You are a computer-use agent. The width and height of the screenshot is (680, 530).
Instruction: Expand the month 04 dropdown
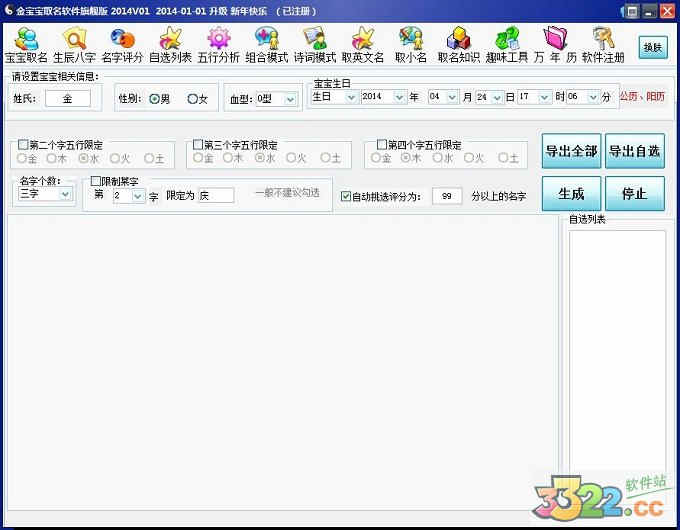click(x=452, y=97)
